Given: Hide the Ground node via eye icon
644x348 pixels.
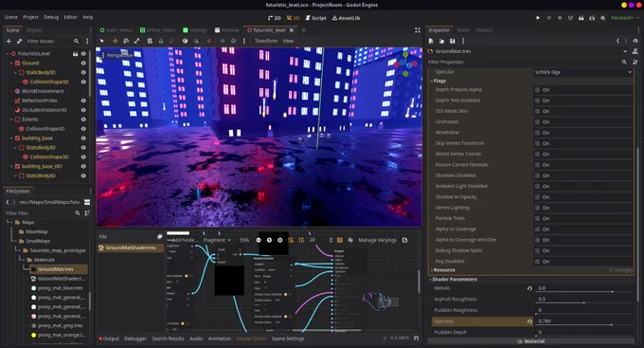Looking at the screenshot, I should 83,64.
